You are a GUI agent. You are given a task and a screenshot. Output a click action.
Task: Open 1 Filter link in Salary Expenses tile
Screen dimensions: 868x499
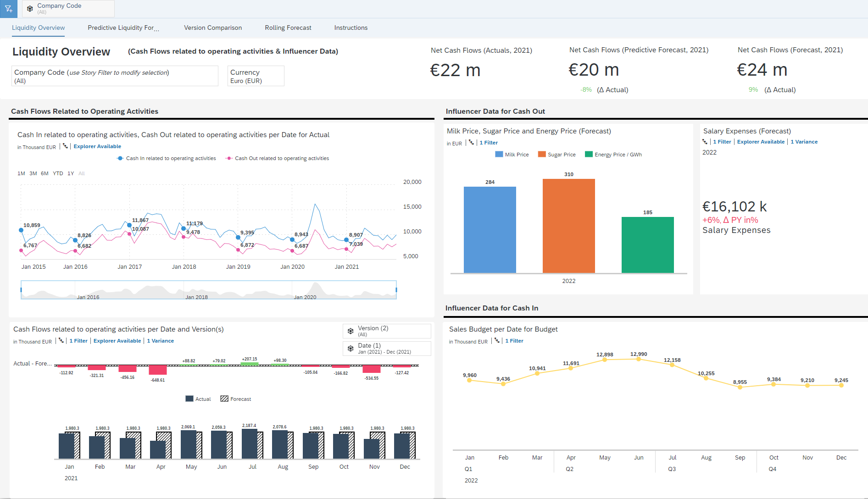click(722, 142)
